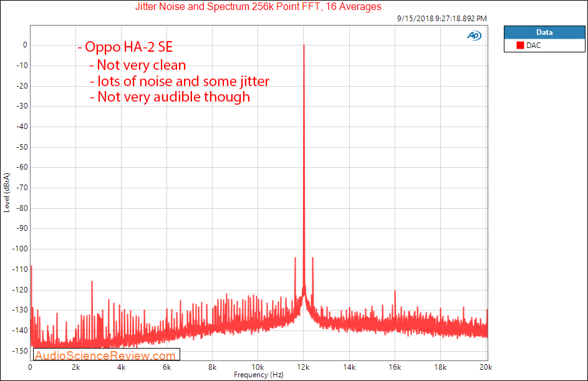The height and width of the screenshot is (381, 588).
Task: Select the "-80" level axis tick label
Action: (x=22, y=208)
